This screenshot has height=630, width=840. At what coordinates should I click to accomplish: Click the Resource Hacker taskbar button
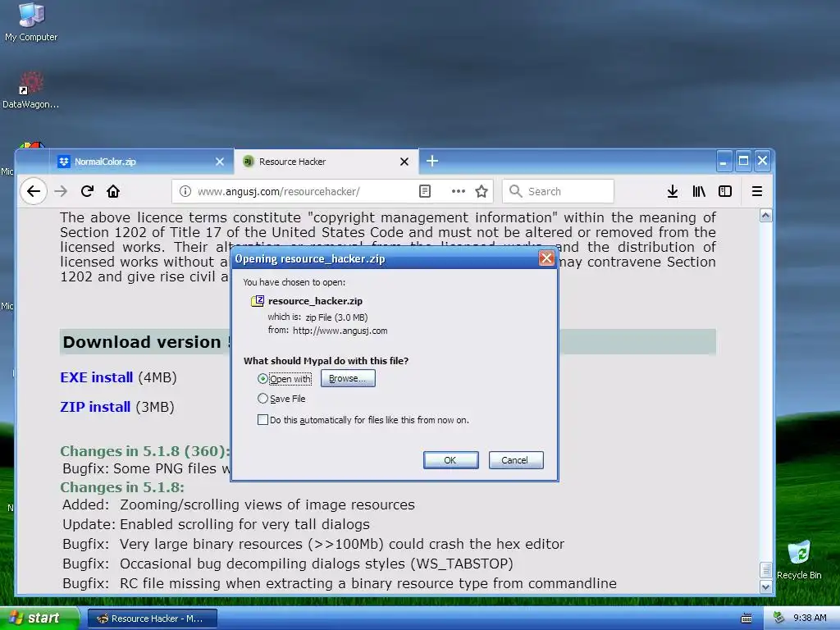(152, 619)
